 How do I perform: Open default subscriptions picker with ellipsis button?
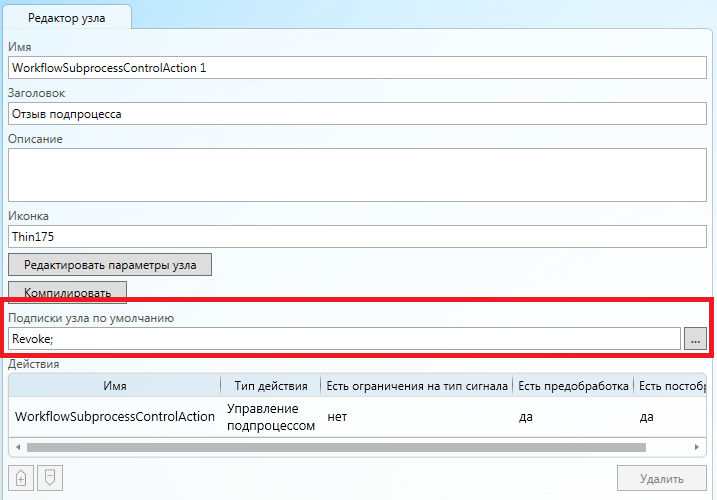[696, 339]
